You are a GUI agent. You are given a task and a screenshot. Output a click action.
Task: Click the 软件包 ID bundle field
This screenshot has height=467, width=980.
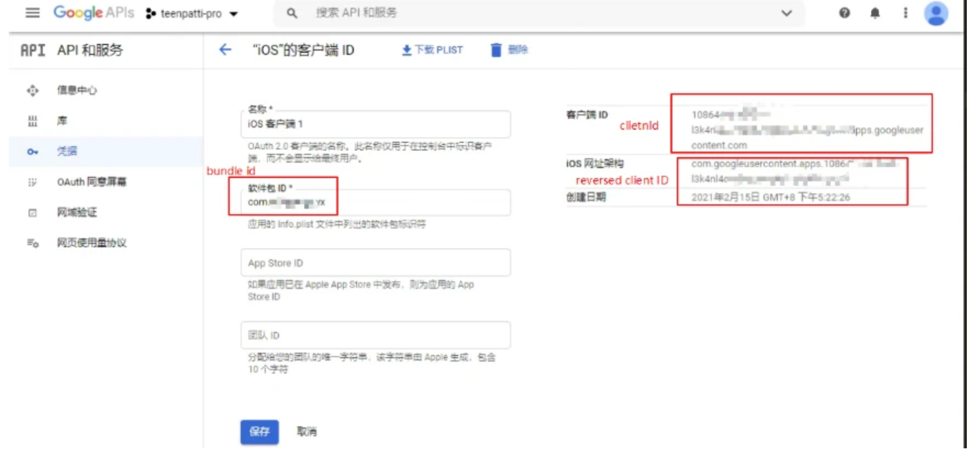coord(376,203)
